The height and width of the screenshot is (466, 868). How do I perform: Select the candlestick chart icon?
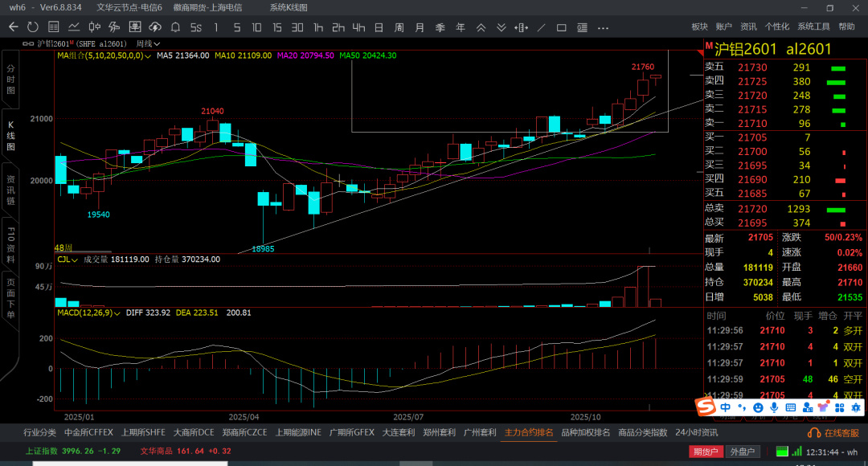pos(95,27)
